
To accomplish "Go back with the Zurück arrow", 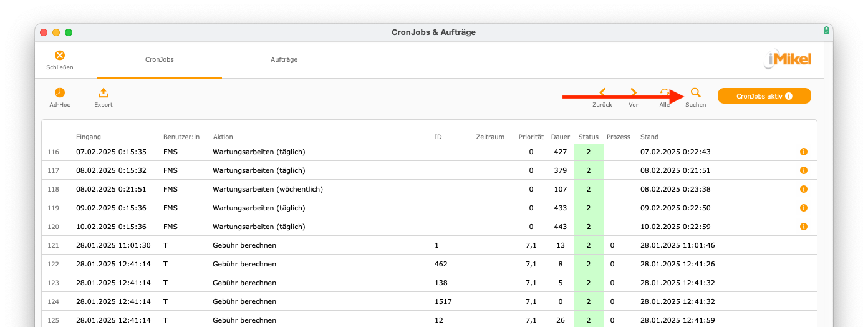I will click(602, 92).
